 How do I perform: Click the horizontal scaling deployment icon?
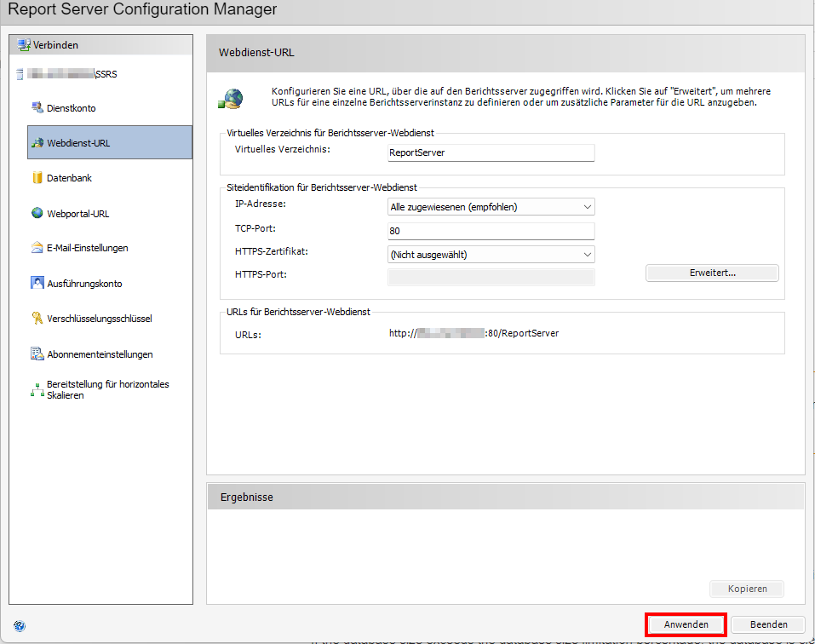point(37,390)
